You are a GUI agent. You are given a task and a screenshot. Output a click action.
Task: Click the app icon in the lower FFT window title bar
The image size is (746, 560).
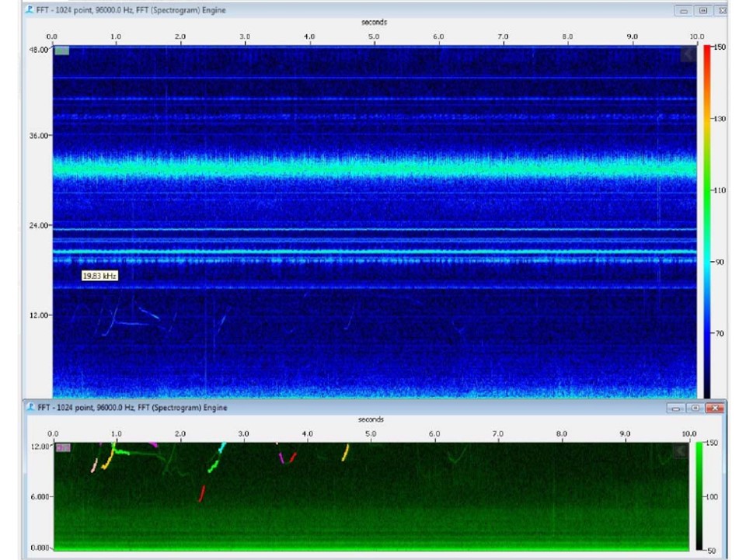[x=30, y=407]
